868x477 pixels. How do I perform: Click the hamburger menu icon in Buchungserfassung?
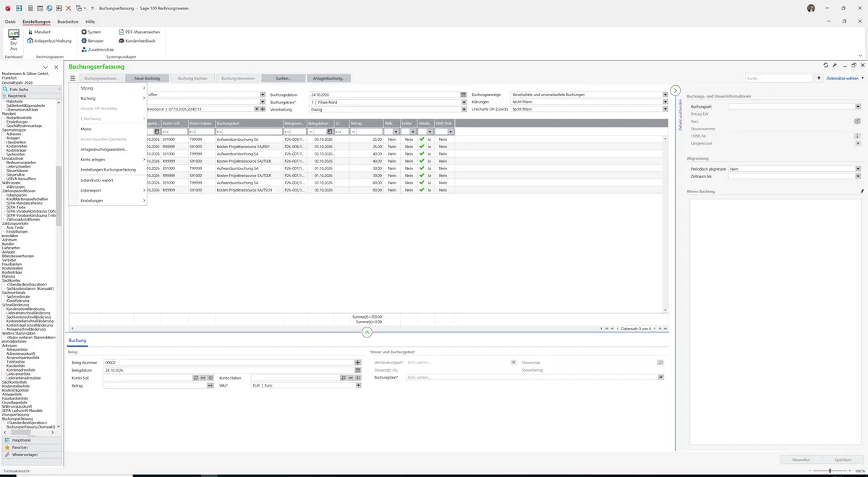(x=73, y=78)
